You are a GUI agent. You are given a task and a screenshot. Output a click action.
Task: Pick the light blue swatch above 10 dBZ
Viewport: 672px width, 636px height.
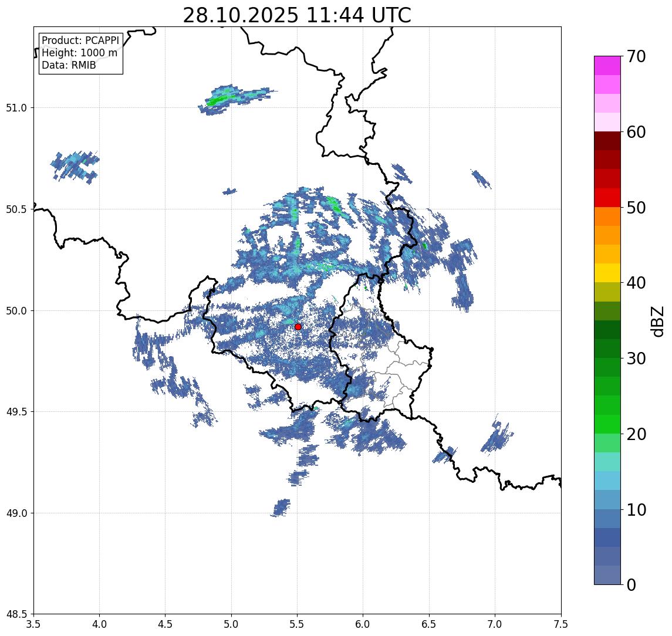click(x=607, y=499)
